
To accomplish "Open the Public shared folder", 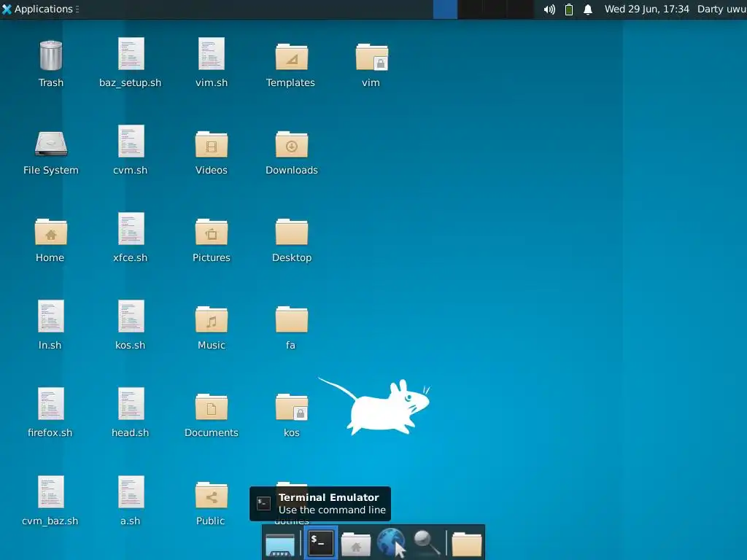I will point(211,495).
